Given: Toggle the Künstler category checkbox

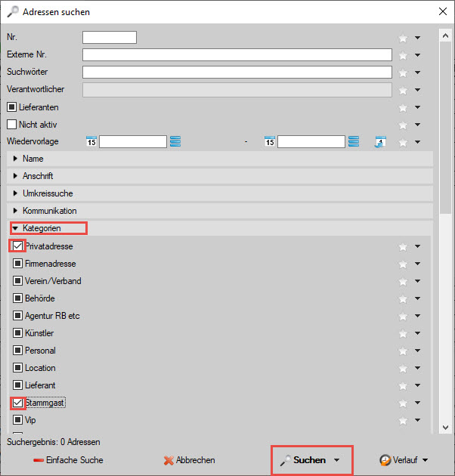Looking at the screenshot, I should [x=18, y=333].
